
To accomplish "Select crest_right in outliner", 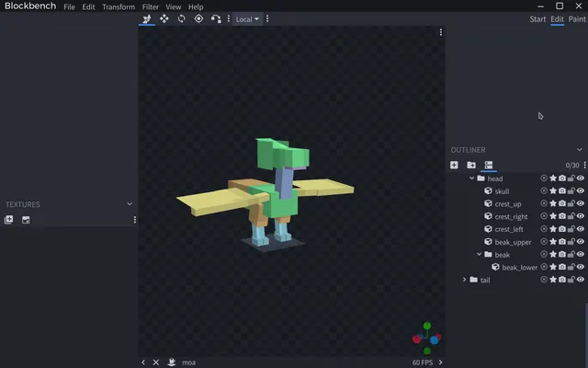I will 511,216.
